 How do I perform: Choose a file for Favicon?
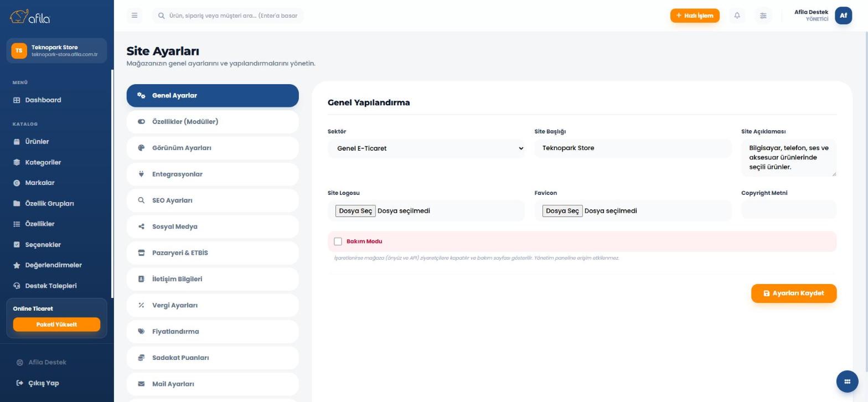[562, 211]
